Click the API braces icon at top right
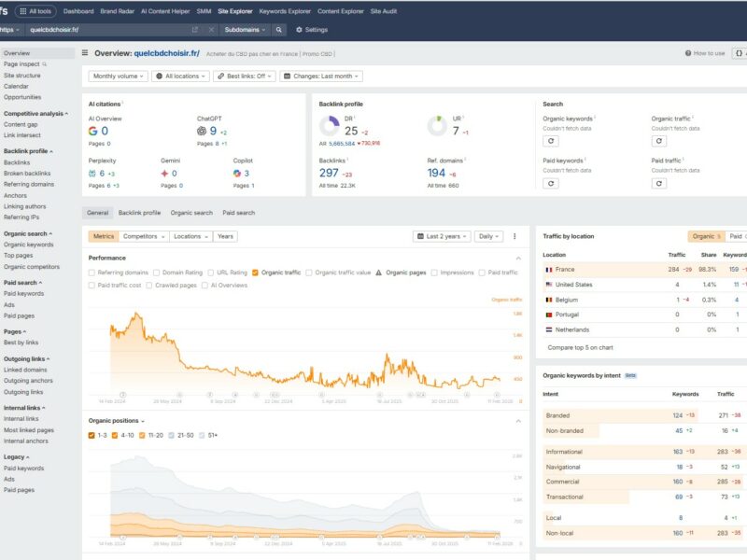 click(x=739, y=53)
